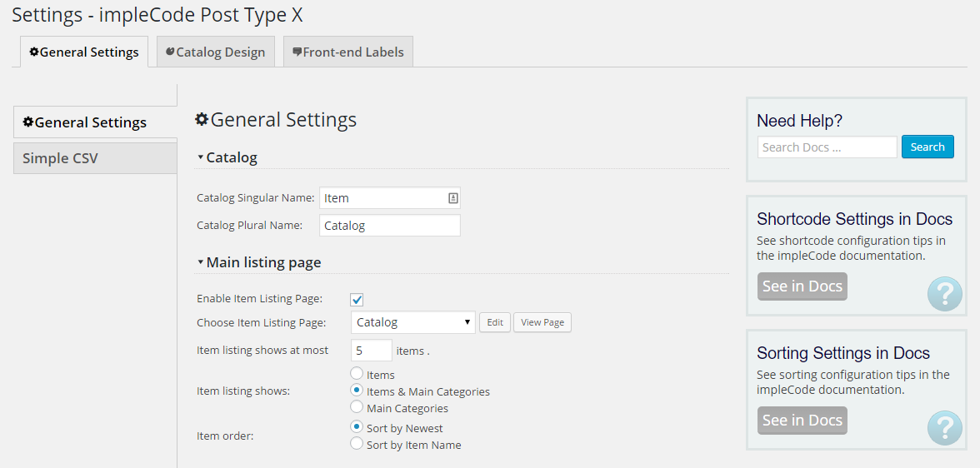Click the question mark icon in Sorting Settings box
This screenshot has width=980, height=468.
tap(944, 427)
